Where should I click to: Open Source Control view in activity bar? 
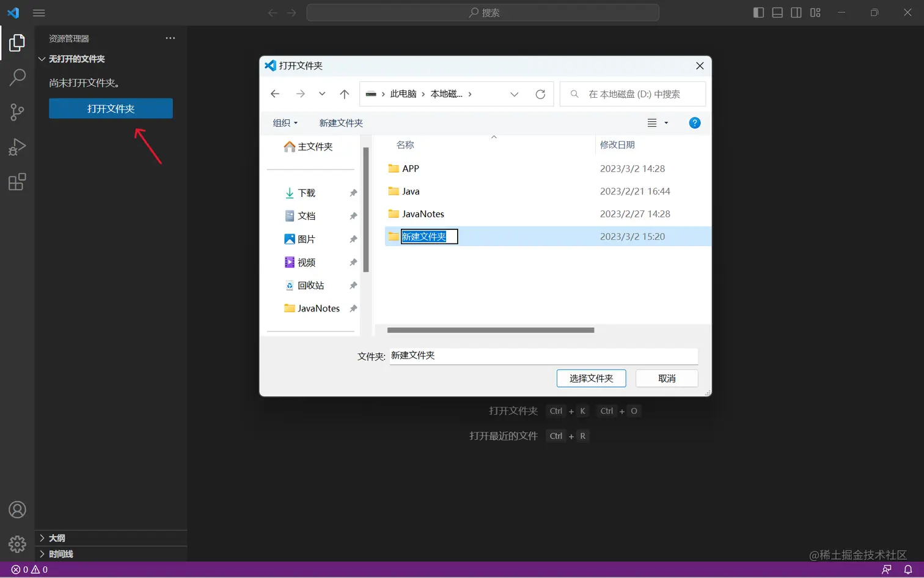point(17,112)
